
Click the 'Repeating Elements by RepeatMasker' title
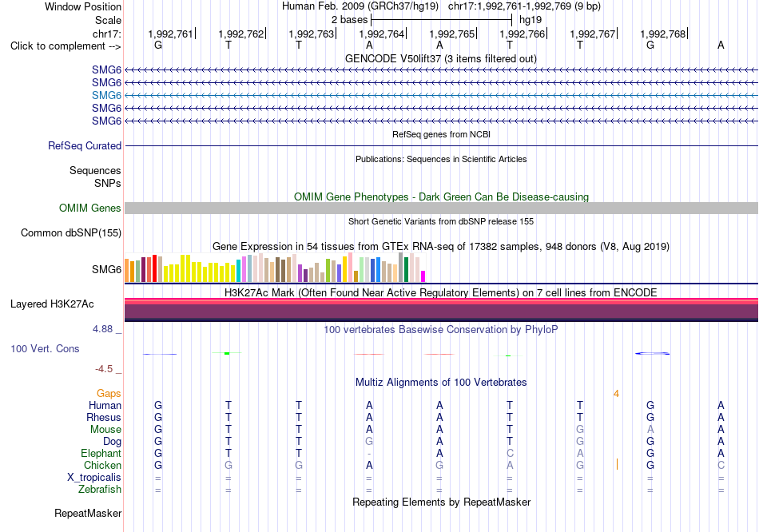coord(441,502)
